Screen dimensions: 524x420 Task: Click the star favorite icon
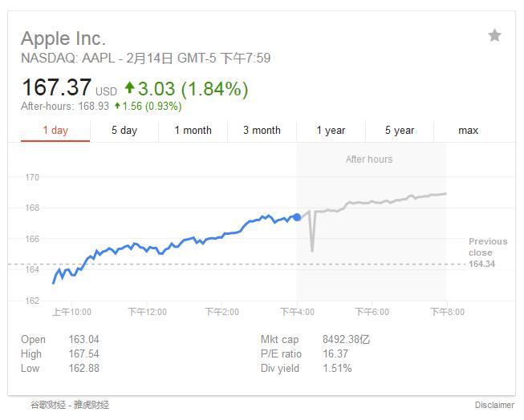tap(494, 35)
